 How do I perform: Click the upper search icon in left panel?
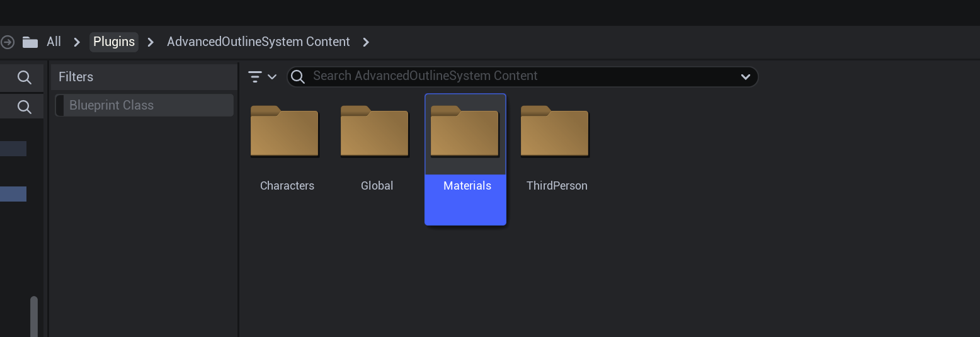pos(24,77)
